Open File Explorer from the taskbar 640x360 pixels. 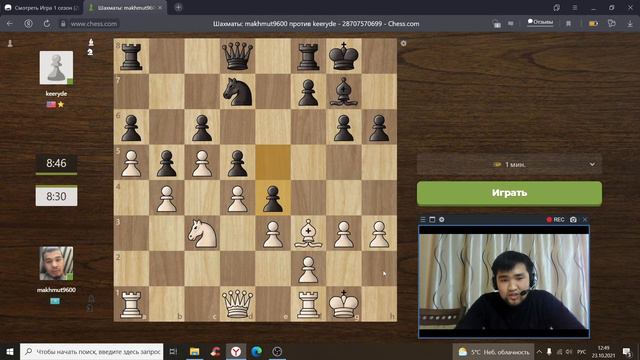[194, 351]
